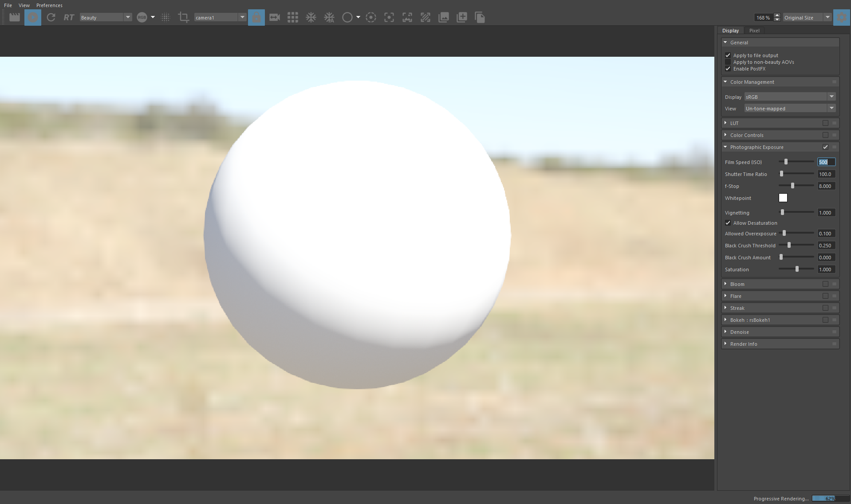Screen dimensions: 851x504
Task: Open the View Un-tone-mapped dropdown
Action: pyautogui.click(x=790, y=109)
